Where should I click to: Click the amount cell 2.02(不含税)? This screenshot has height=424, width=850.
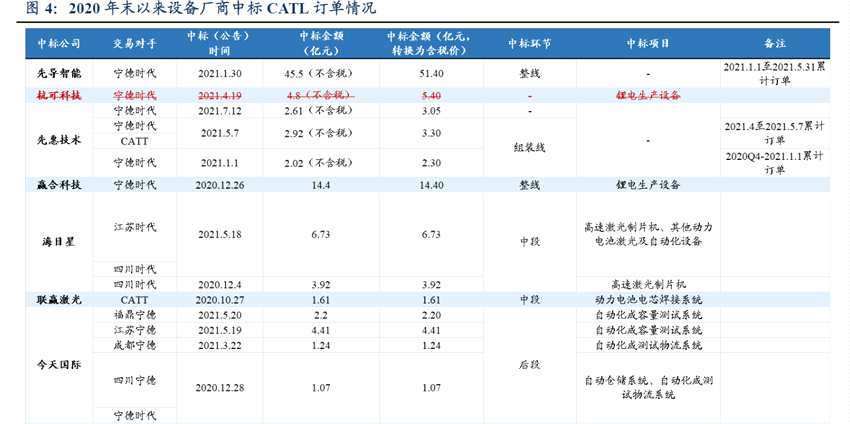point(318,163)
